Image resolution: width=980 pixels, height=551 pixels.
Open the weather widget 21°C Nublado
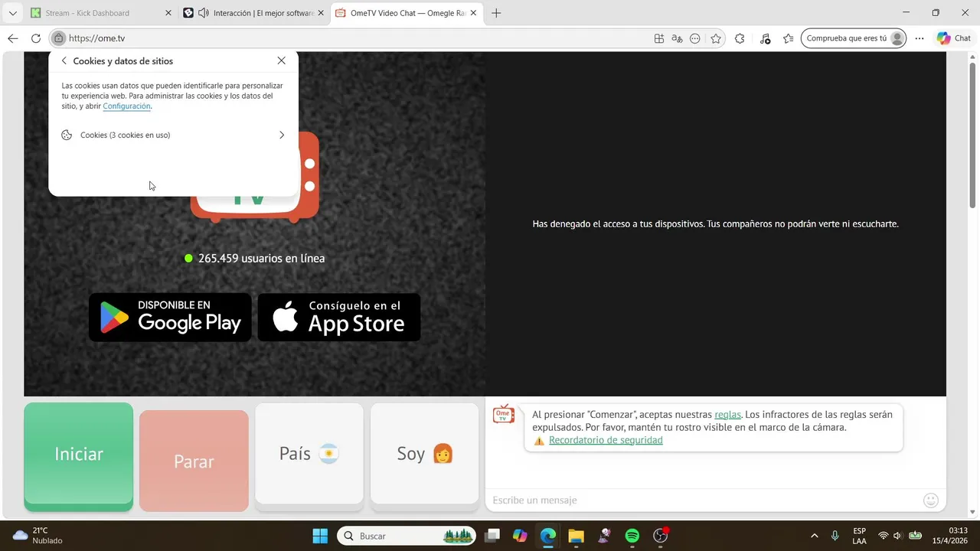coord(38,536)
